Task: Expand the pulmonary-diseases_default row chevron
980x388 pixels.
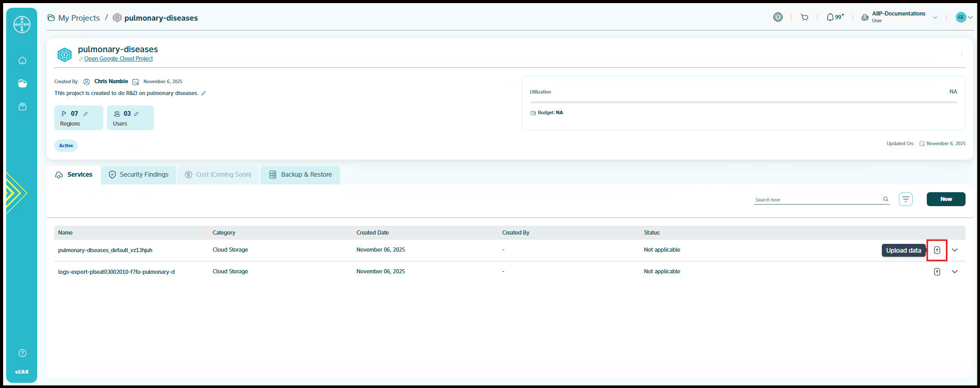Action: pos(955,250)
